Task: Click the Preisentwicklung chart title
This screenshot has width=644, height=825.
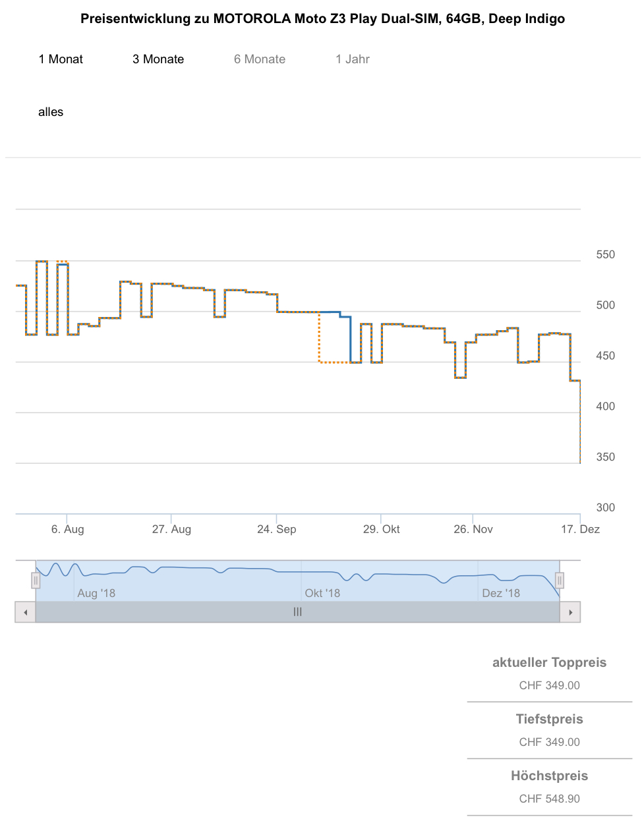Action: pyautogui.click(x=322, y=18)
